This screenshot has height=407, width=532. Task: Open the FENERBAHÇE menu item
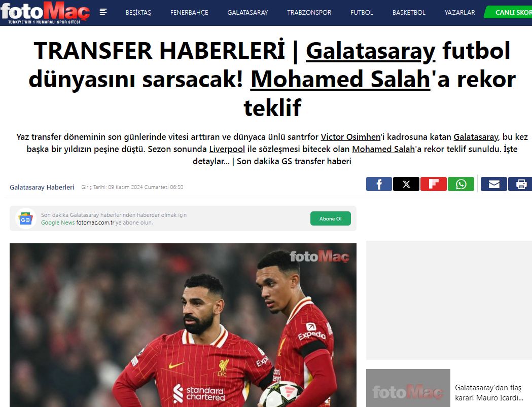(x=189, y=13)
